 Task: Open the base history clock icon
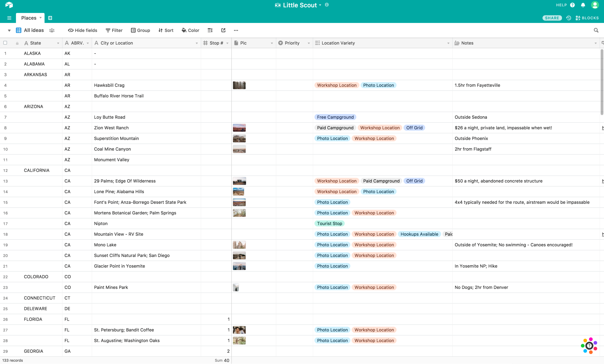pos(569,18)
